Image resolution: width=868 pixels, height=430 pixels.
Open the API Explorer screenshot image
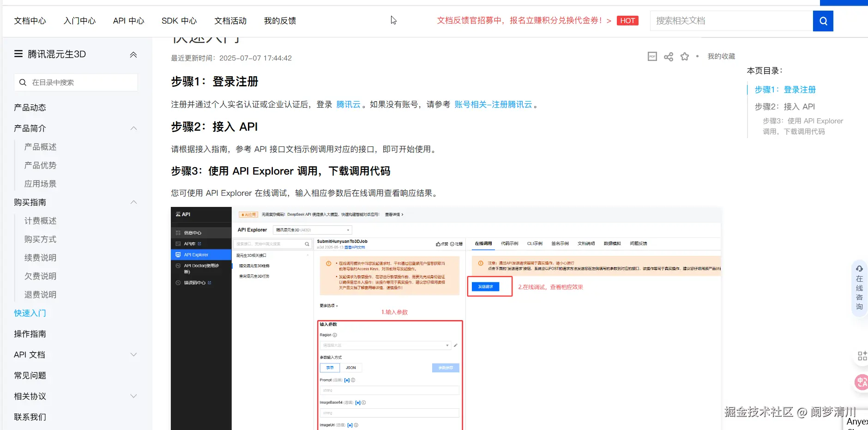click(x=446, y=318)
